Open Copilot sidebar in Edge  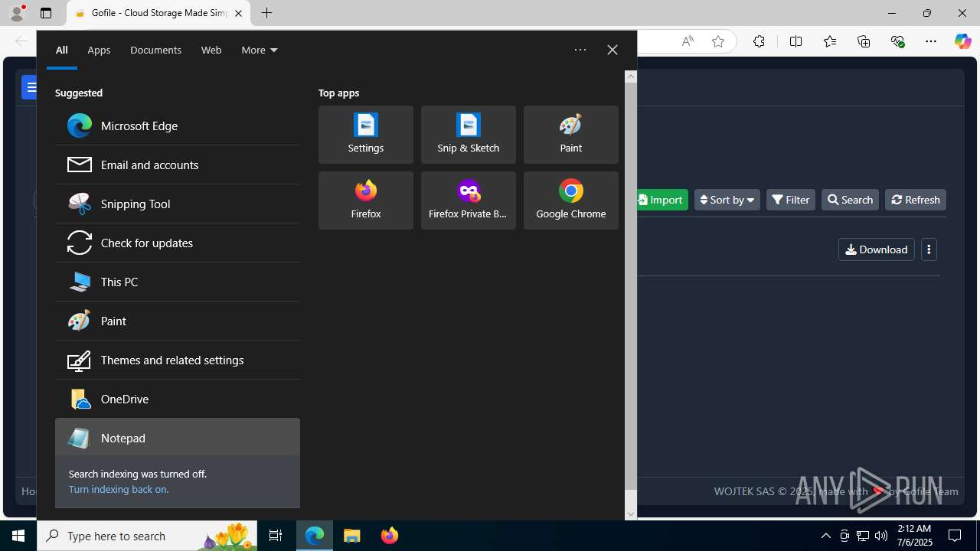click(962, 41)
